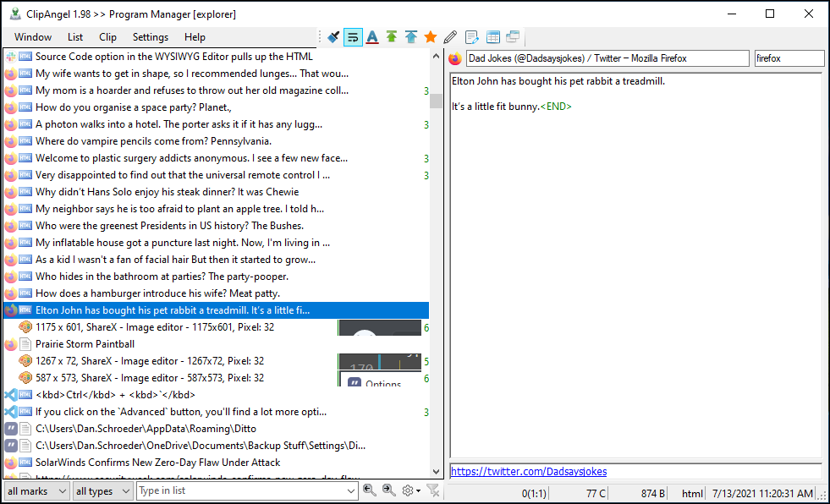
Task: Click the letter A text formatting icon
Action: pyautogui.click(x=372, y=37)
